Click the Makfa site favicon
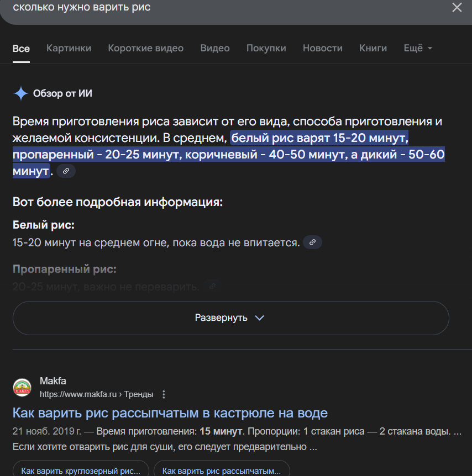The width and height of the screenshot is (472, 476). pos(22,387)
